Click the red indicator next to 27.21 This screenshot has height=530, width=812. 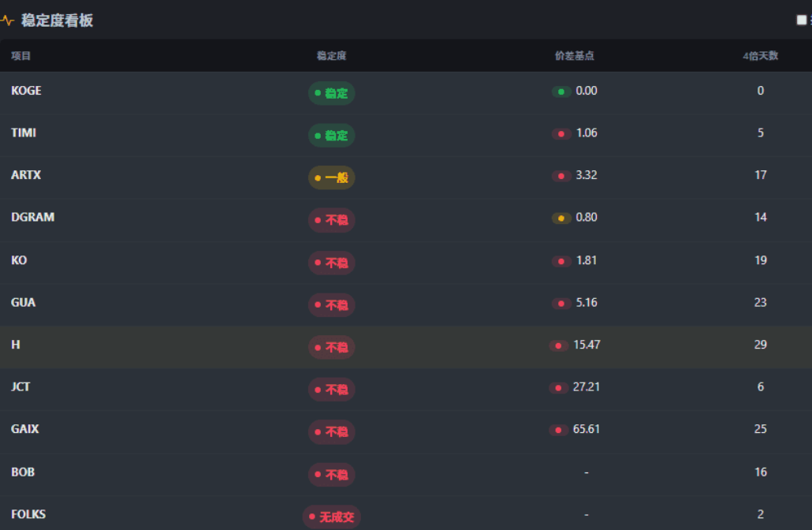559,388
